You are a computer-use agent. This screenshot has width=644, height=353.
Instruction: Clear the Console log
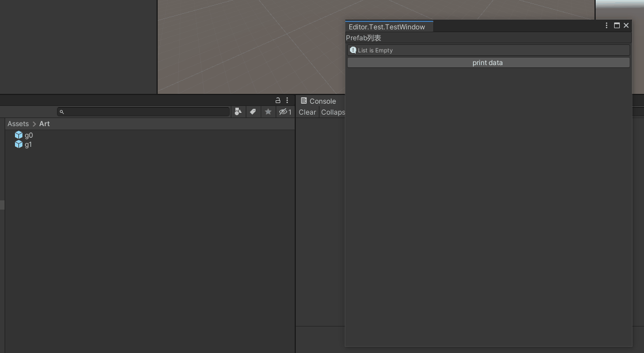coord(307,112)
